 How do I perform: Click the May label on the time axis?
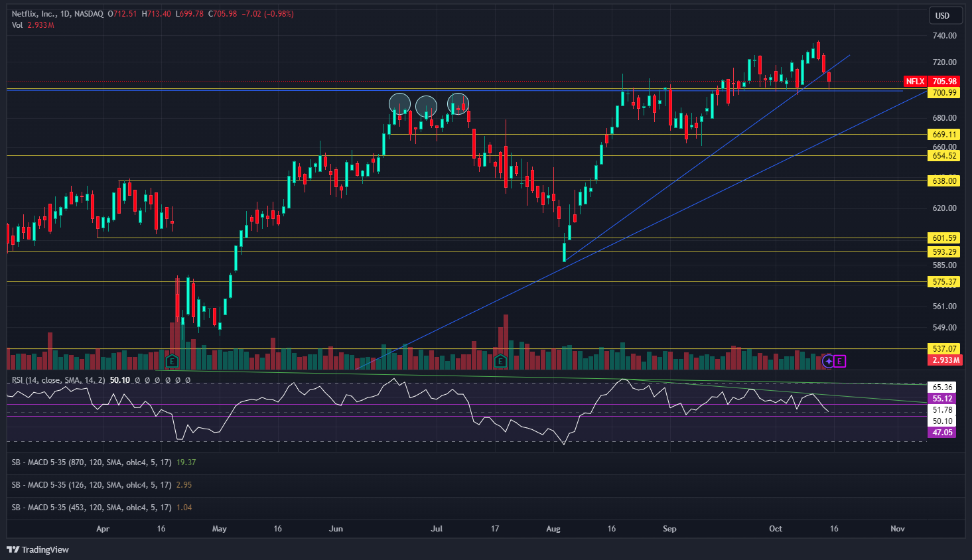(219, 529)
